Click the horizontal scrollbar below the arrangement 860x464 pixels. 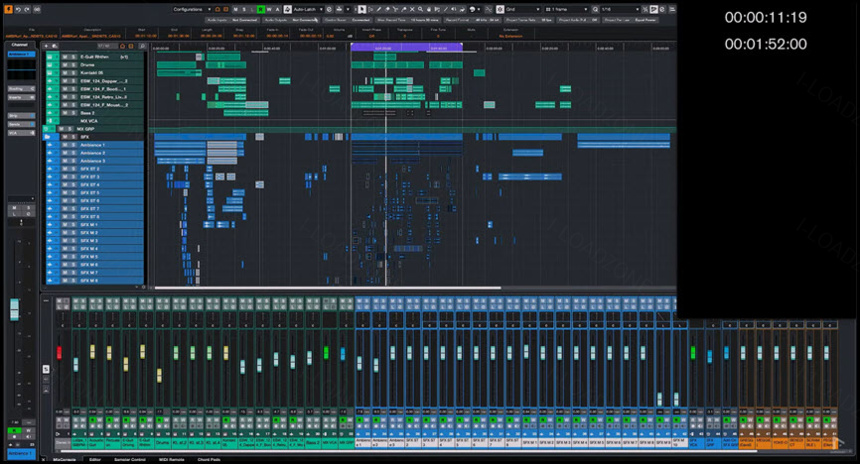(x=327, y=287)
